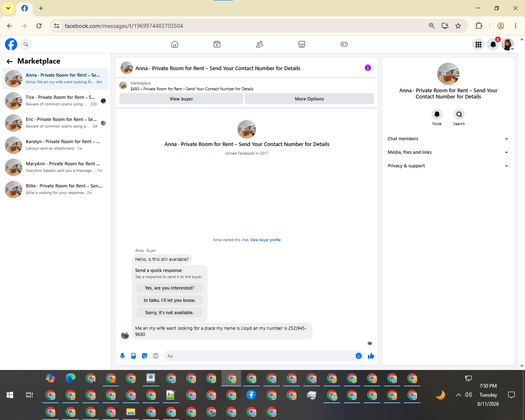Open a new browser tab
This screenshot has width=525, height=420.
(x=41, y=8)
